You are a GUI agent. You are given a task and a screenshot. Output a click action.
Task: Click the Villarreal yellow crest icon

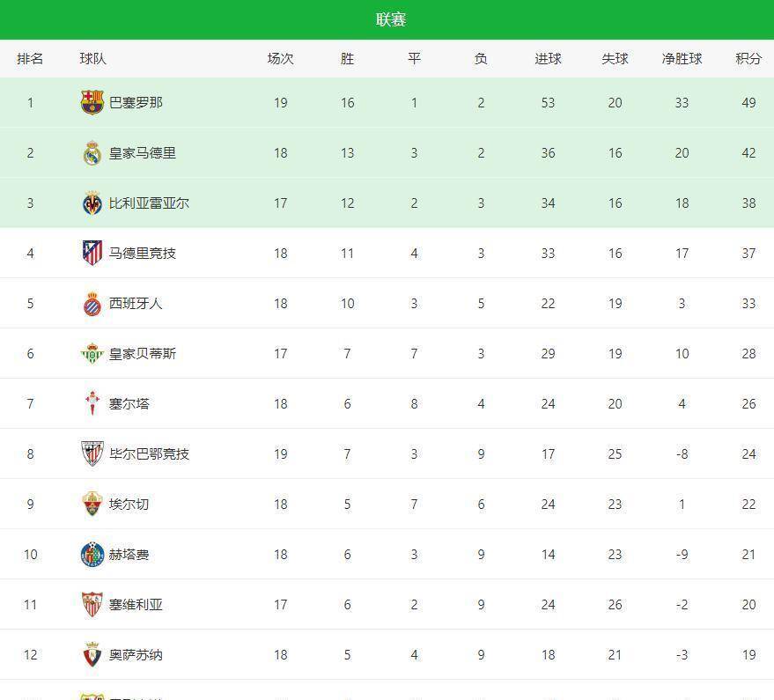pos(92,203)
